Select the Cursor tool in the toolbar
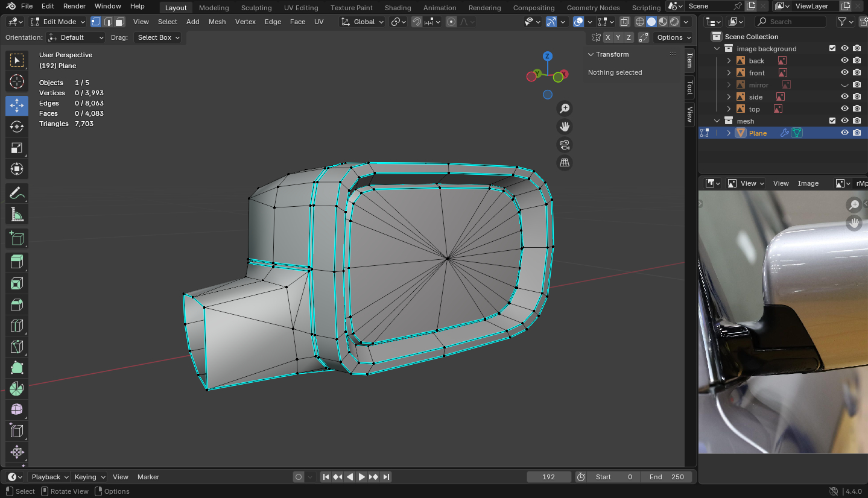The width and height of the screenshot is (868, 498). point(17,81)
